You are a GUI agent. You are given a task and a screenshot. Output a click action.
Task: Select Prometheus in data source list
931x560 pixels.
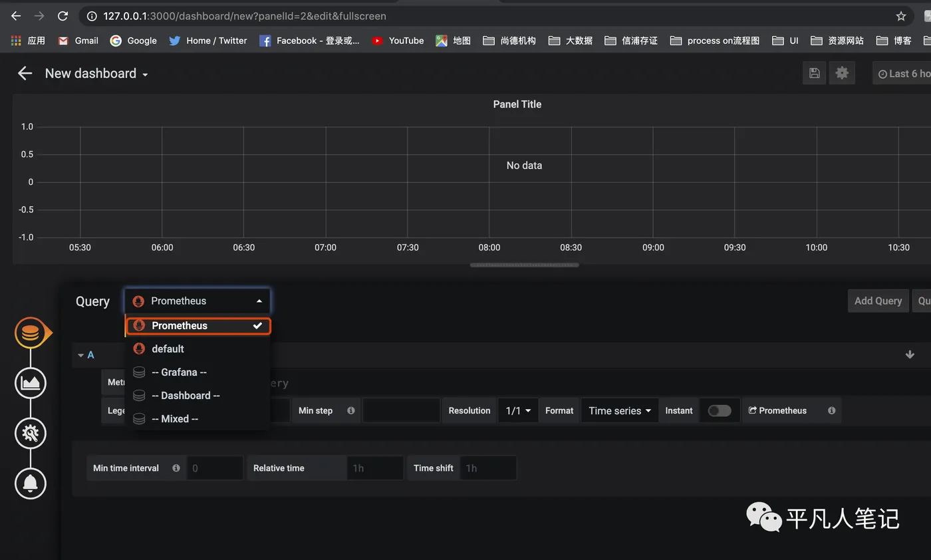pyautogui.click(x=198, y=325)
